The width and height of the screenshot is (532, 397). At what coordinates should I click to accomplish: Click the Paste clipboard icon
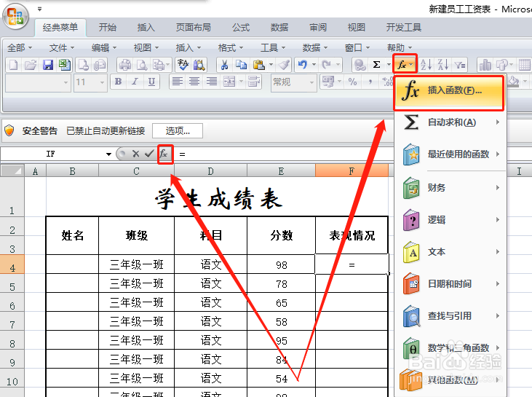[x=259, y=65]
